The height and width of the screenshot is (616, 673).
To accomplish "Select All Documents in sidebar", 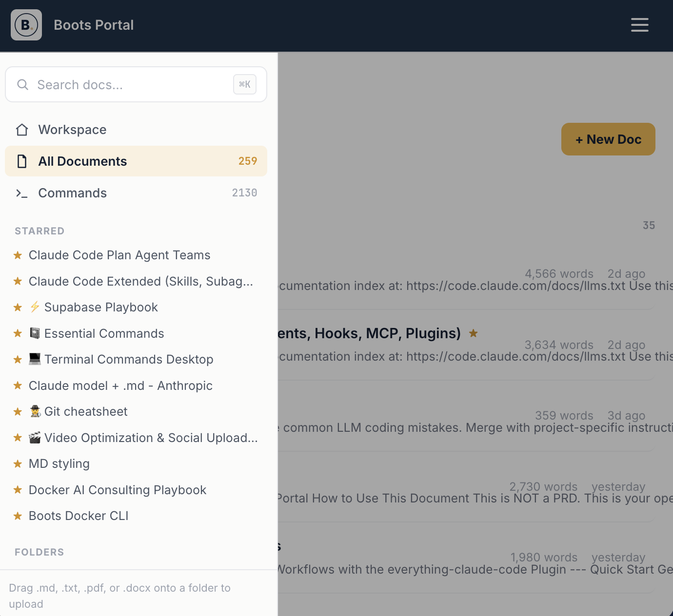I will click(136, 161).
